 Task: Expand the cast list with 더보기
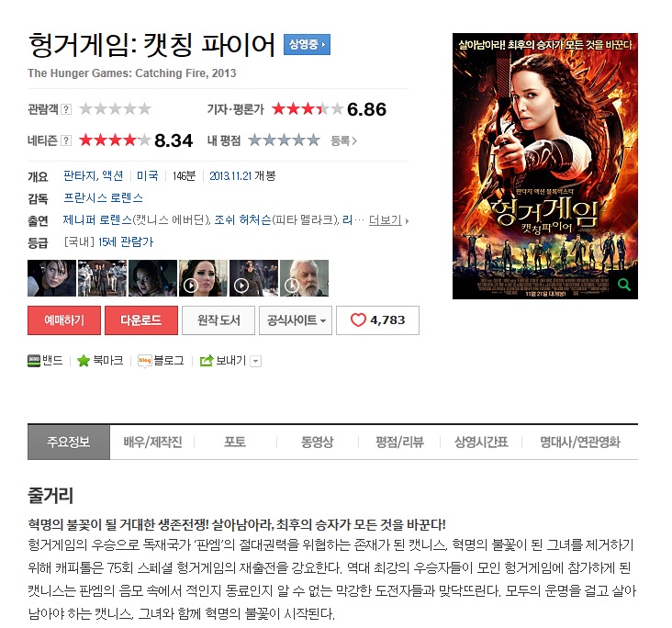[x=388, y=220]
